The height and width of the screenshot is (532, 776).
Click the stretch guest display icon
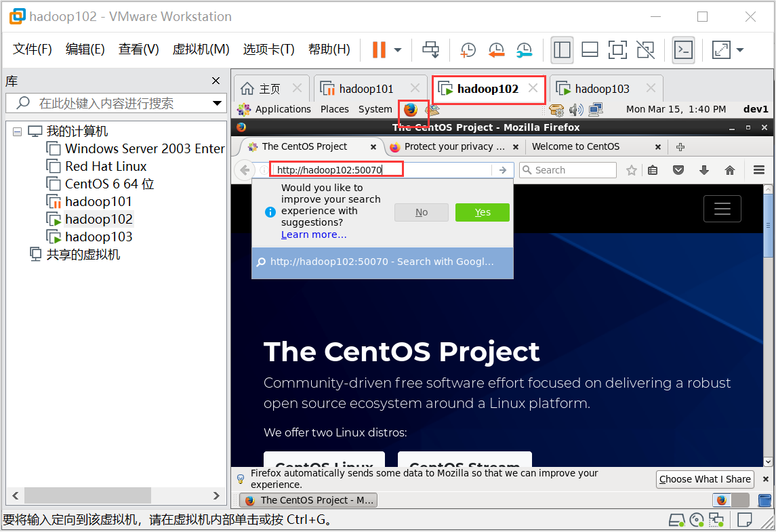[x=721, y=49]
